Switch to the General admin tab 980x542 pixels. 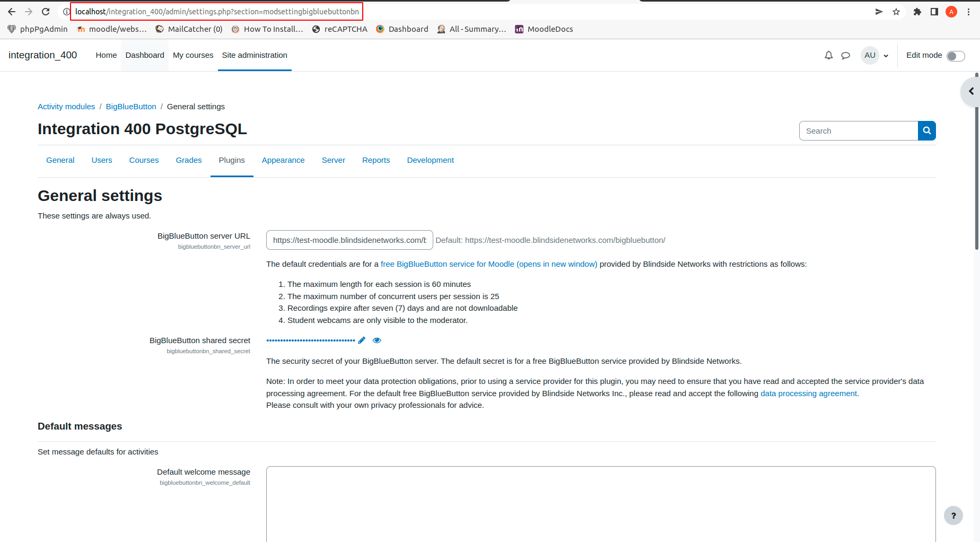(60, 160)
